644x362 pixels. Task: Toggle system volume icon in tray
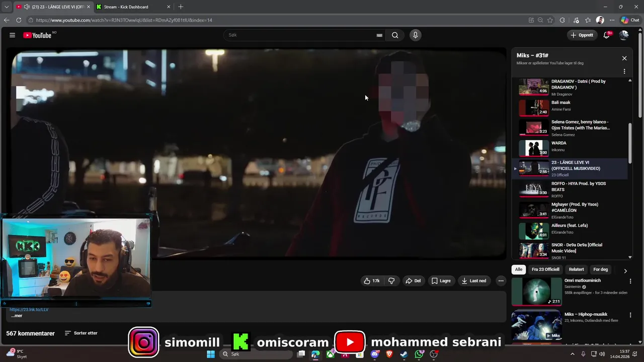pyautogui.click(x=602, y=354)
